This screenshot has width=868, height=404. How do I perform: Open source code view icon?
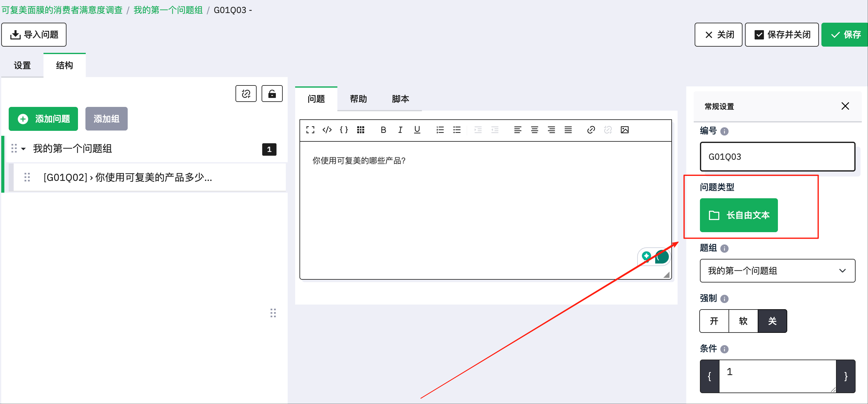point(327,130)
